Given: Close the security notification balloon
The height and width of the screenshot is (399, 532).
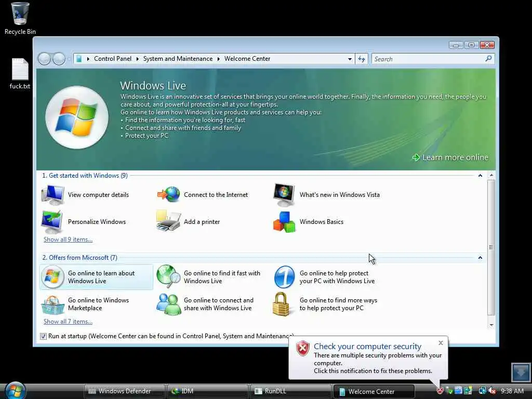Looking at the screenshot, I should (x=441, y=343).
